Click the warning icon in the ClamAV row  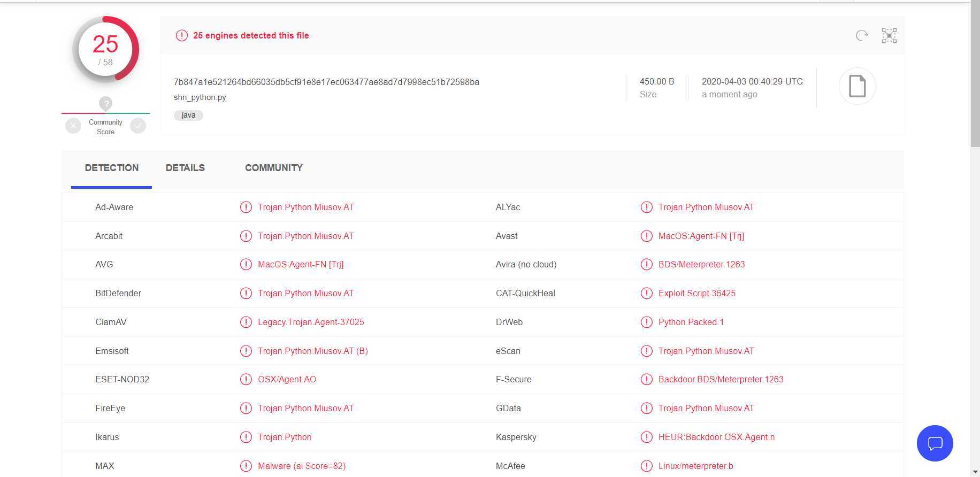[246, 322]
